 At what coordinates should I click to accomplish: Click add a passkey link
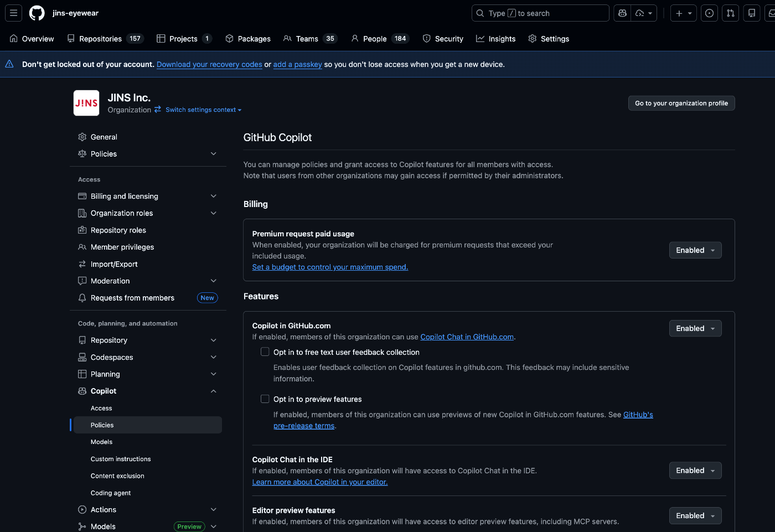click(297, 64)
